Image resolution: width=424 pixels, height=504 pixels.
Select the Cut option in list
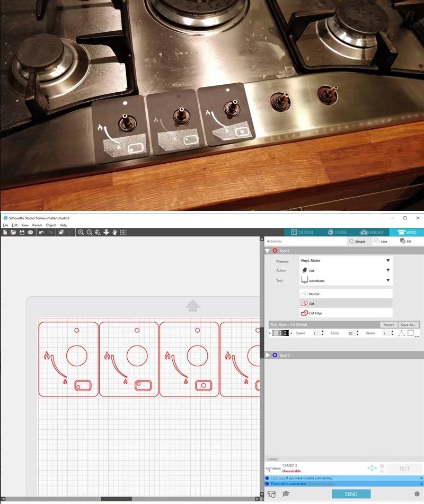coord(346,303)
